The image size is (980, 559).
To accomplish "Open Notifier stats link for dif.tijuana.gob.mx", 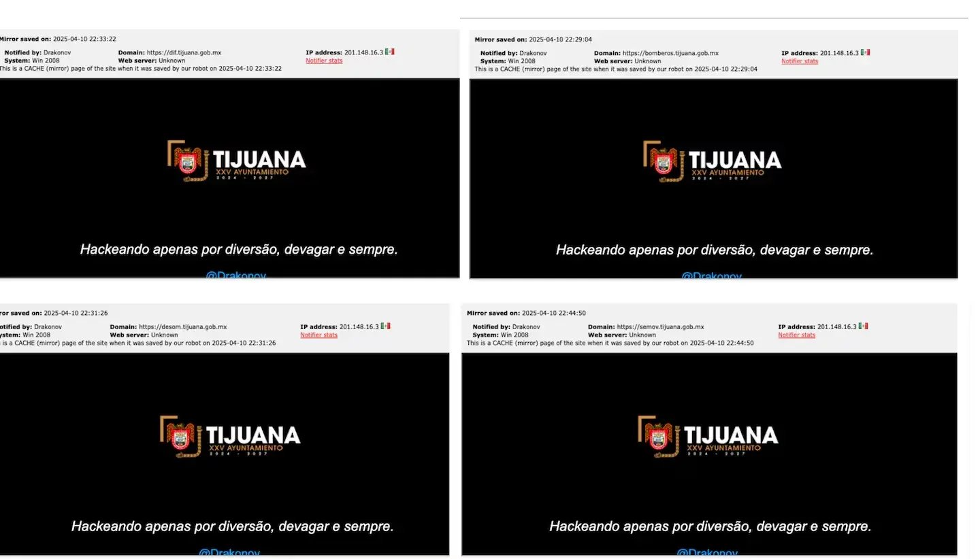I will tap(324, 61).
